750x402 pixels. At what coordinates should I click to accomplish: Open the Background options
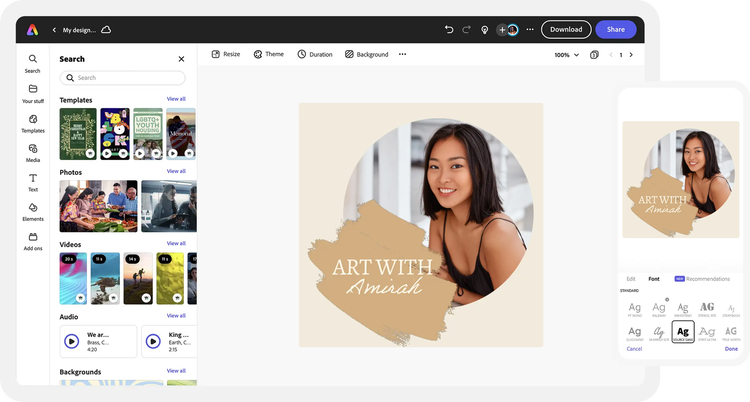[366, 54]
